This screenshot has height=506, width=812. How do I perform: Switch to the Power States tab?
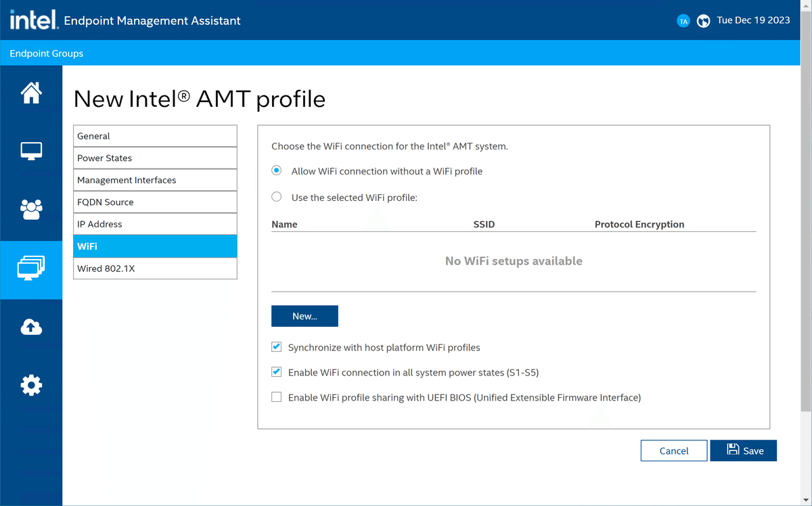point(155,158)
